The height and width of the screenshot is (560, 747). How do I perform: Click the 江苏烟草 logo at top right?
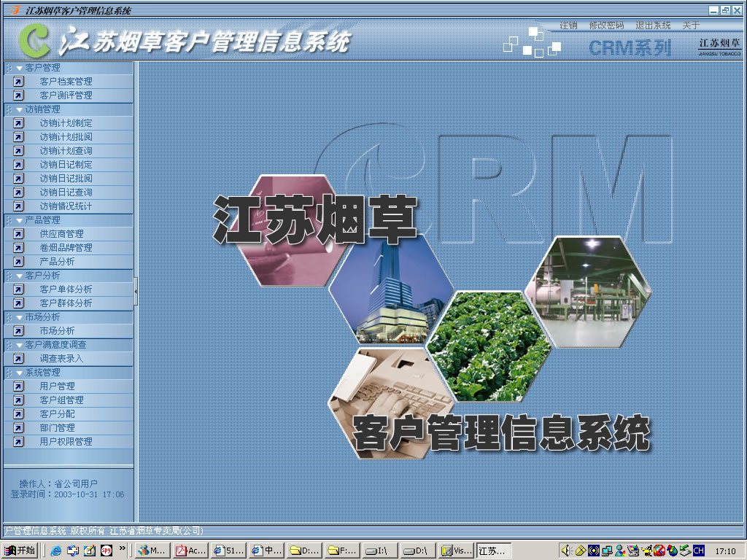point(720,47)
